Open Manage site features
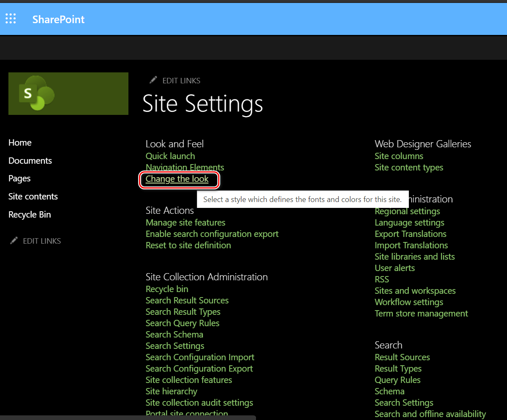Image resolution: width=507 pixels, height=420 pixels. pos(185,223)
